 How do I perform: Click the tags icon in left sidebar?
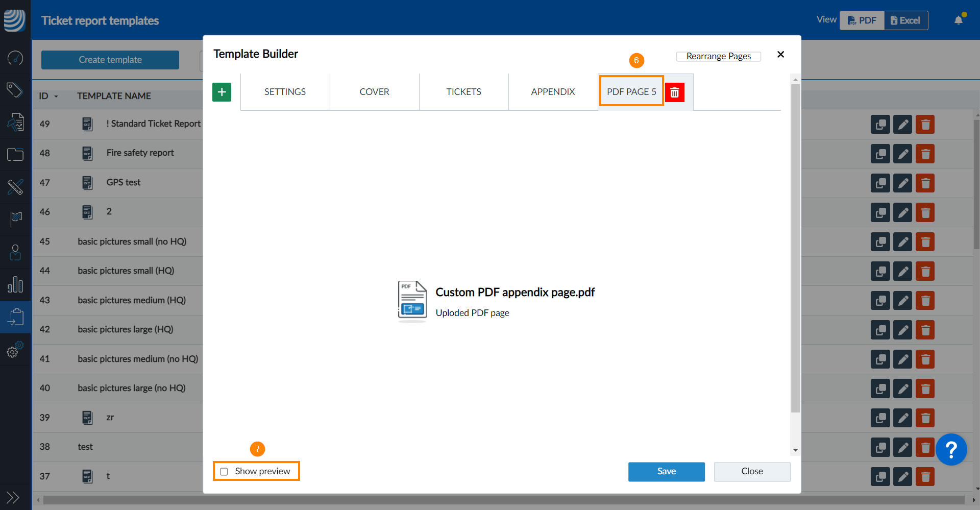(15, 90)
